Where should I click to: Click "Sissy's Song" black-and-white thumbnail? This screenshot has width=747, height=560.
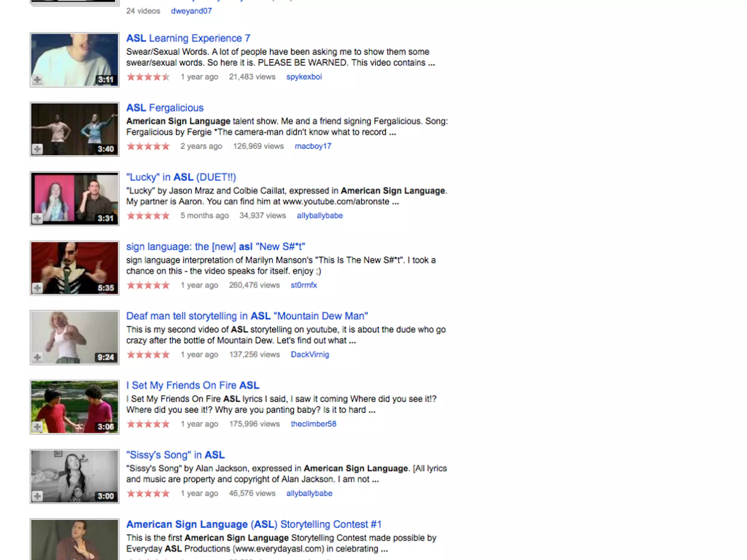(74, 476)
